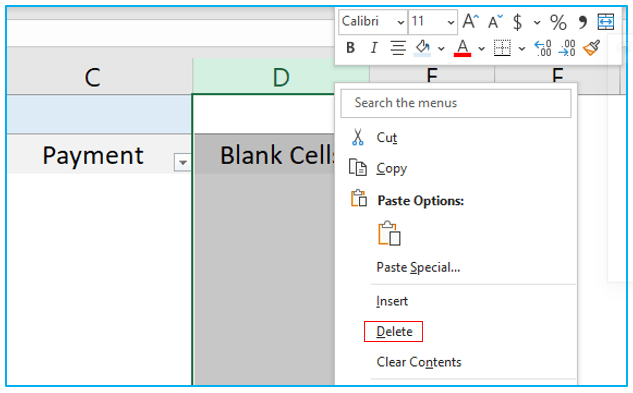Choose Insert from the context menu

pyautogui.click(x=392, y=301)
